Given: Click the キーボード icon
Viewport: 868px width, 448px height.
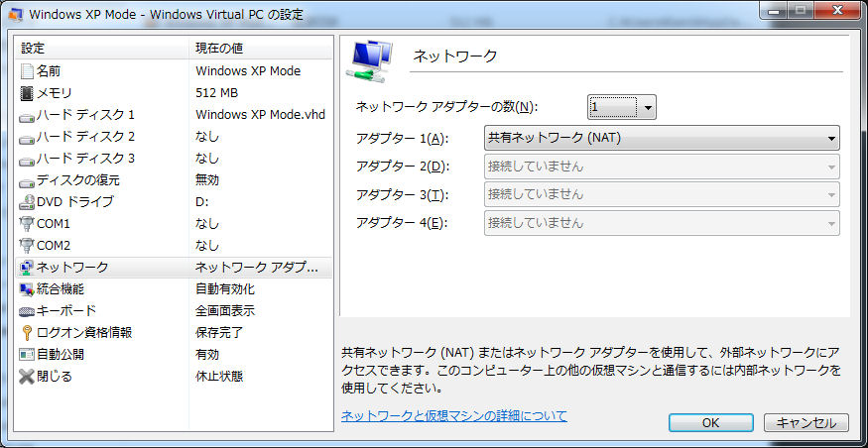Looking at the screenshot, I should [x=27, y=311].
